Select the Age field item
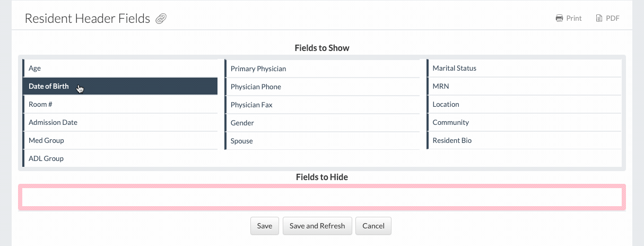The height and width of the screenshot is (246, 644). pos(120,69)
